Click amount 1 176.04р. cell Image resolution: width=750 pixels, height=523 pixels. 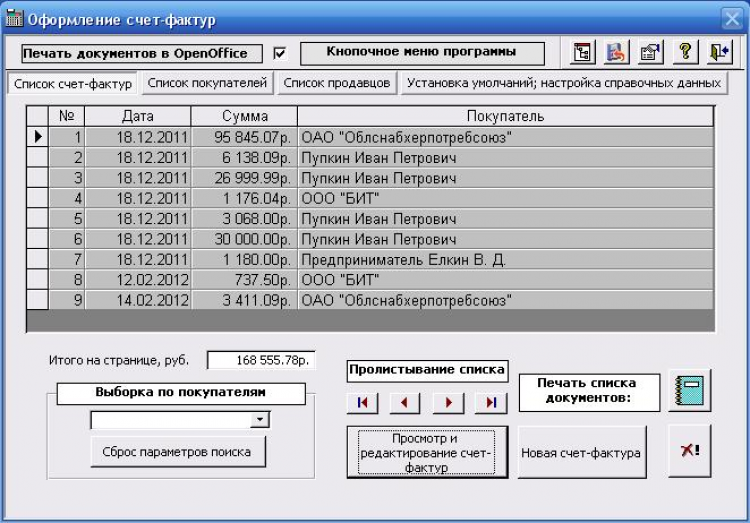(244, 199)
